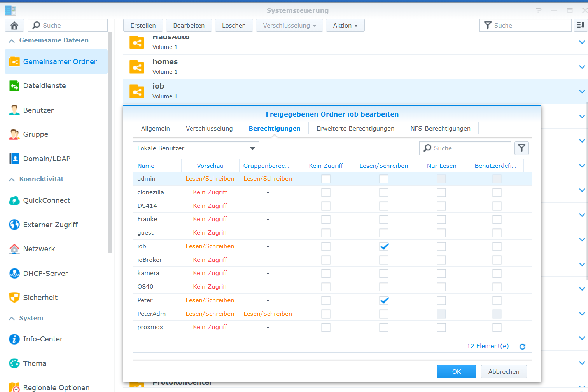Click the Vorschau column header
The width and height of the screenshot is (588, 392).
coord(210,166)
